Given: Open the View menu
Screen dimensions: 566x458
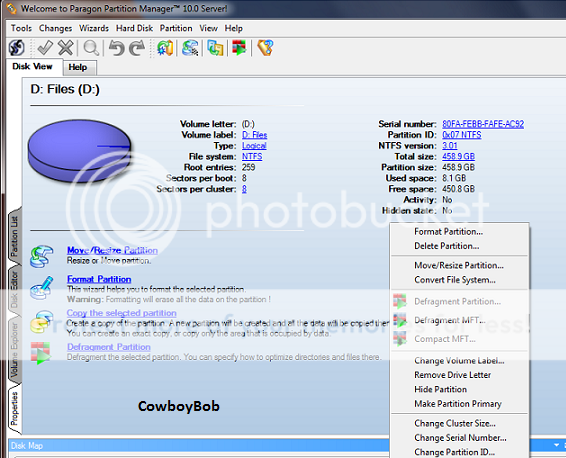Looking at the screenshot, I should 208,28.
